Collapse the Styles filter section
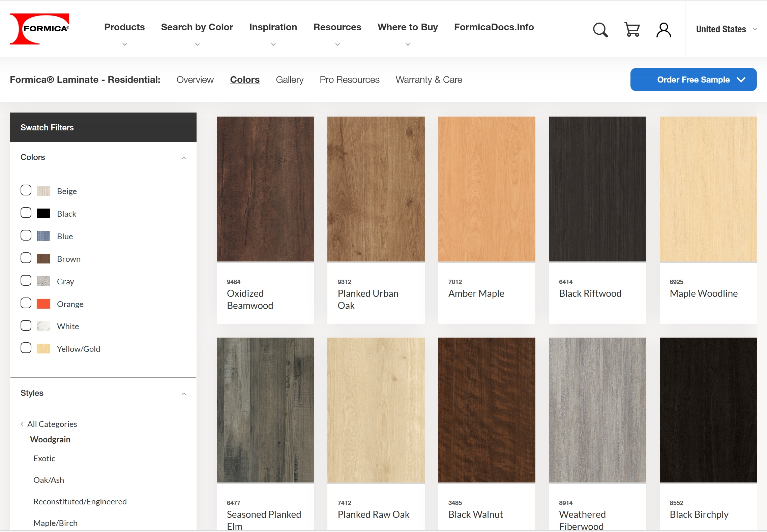This screenshot has height=532, width=767. (x=184, y=394)
